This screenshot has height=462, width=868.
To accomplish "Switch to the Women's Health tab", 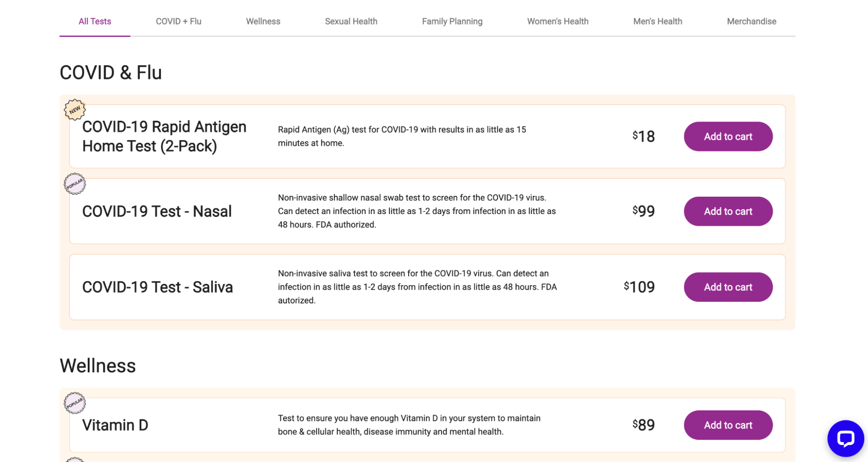I will 558,21.
